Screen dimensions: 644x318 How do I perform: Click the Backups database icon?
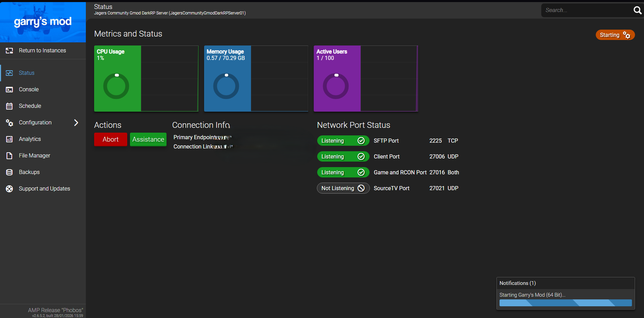click(x=9, y=172)
